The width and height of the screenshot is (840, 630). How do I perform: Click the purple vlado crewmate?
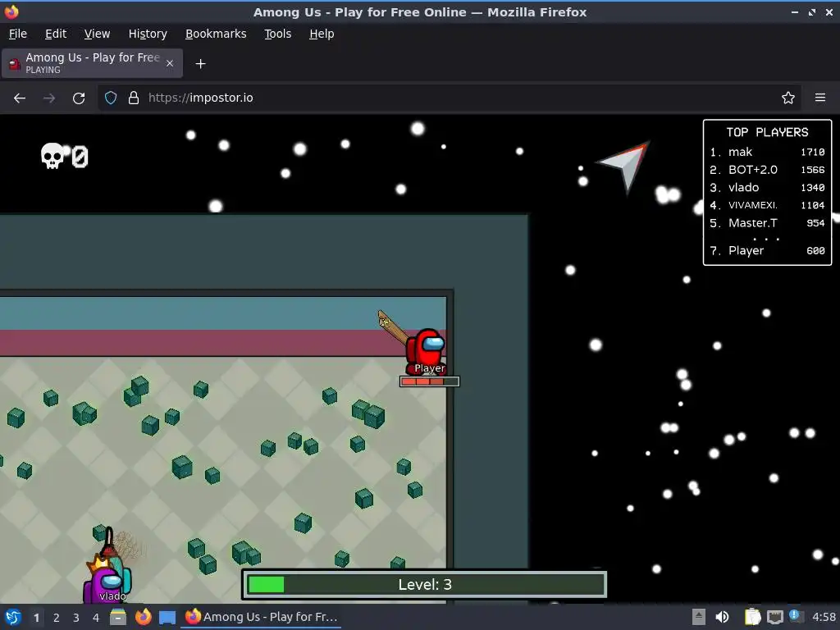[107, 582]
